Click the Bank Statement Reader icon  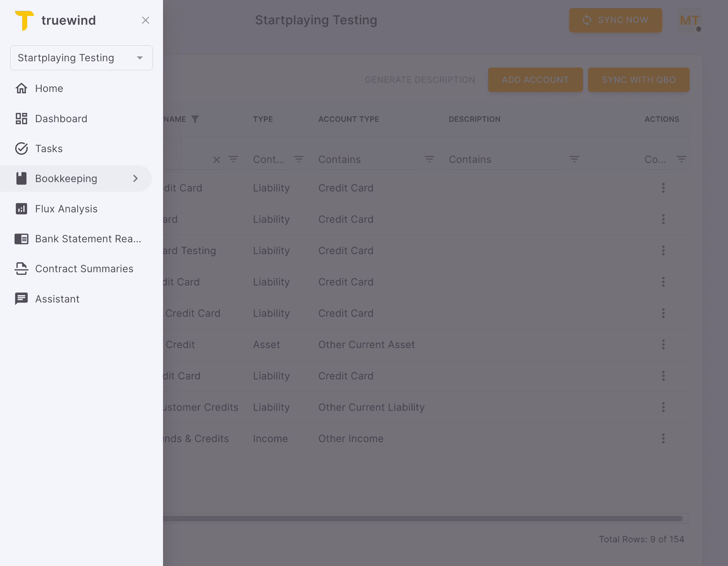pos(22,239)
